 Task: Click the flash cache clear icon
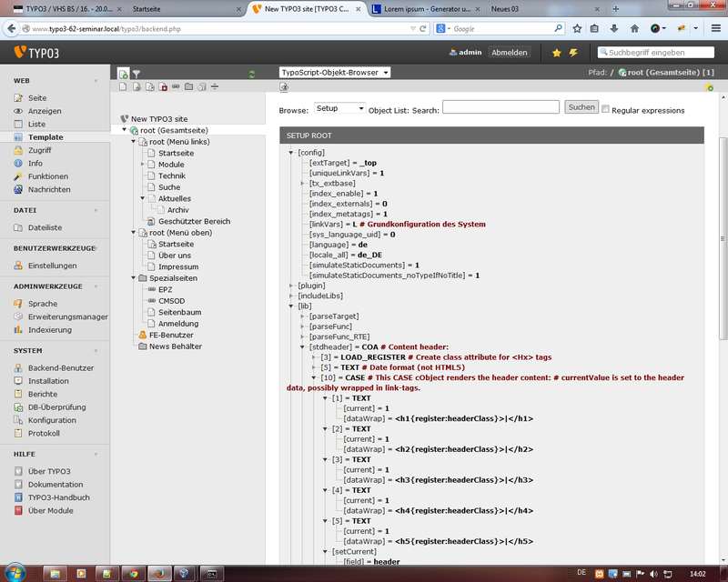pos(573,53)
